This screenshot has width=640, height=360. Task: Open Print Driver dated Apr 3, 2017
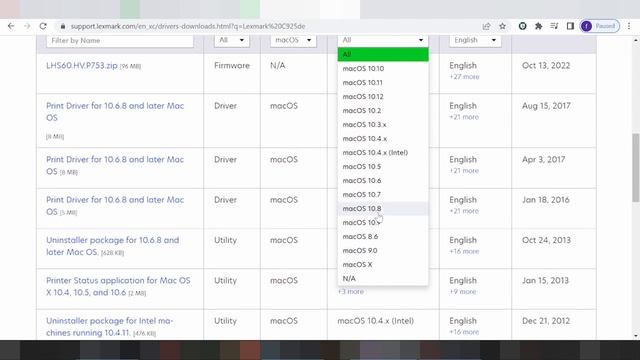tap(115, 165)
